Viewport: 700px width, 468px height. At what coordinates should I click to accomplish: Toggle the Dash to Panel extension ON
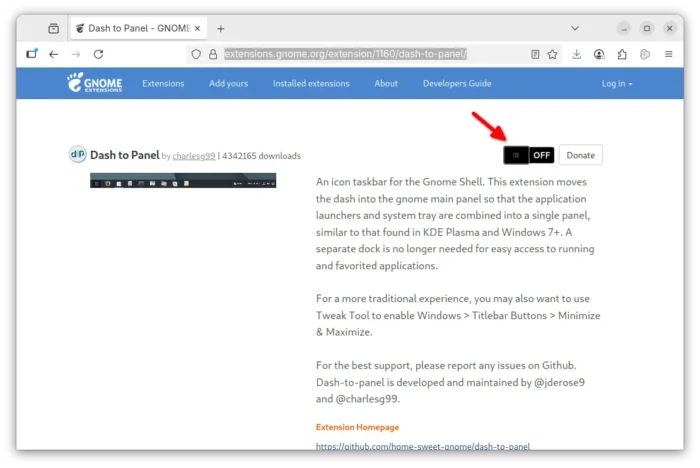(x=529, y=155)
